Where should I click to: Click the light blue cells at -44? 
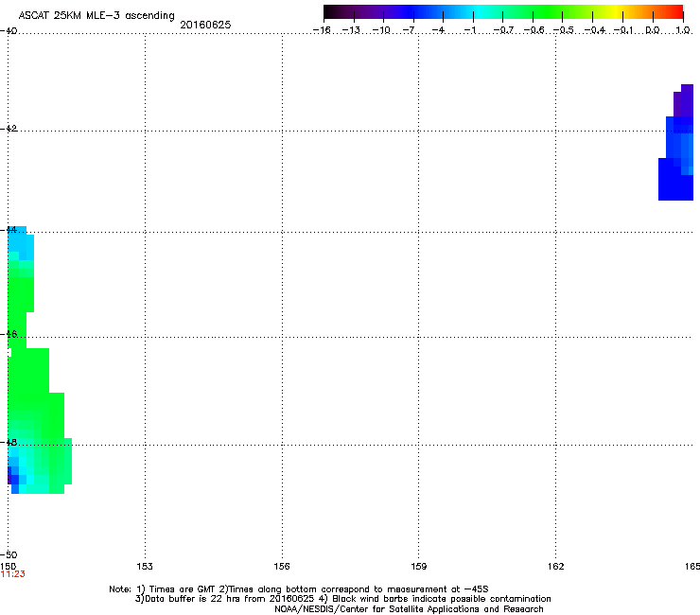20,242
